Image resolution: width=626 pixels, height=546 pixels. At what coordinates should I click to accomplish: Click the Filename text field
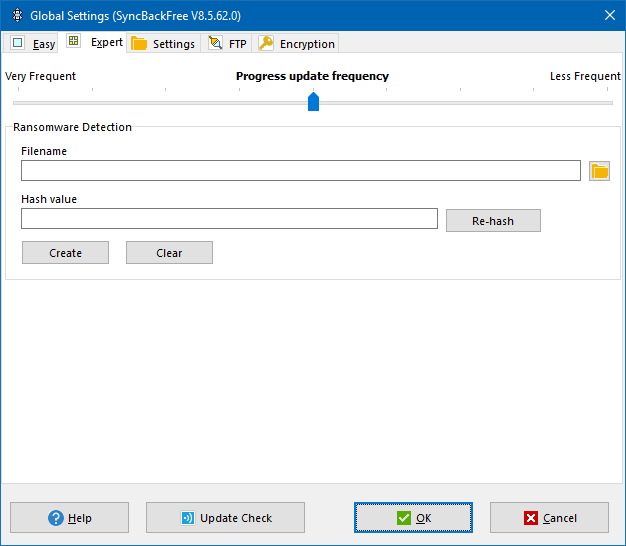click(300, 171)
